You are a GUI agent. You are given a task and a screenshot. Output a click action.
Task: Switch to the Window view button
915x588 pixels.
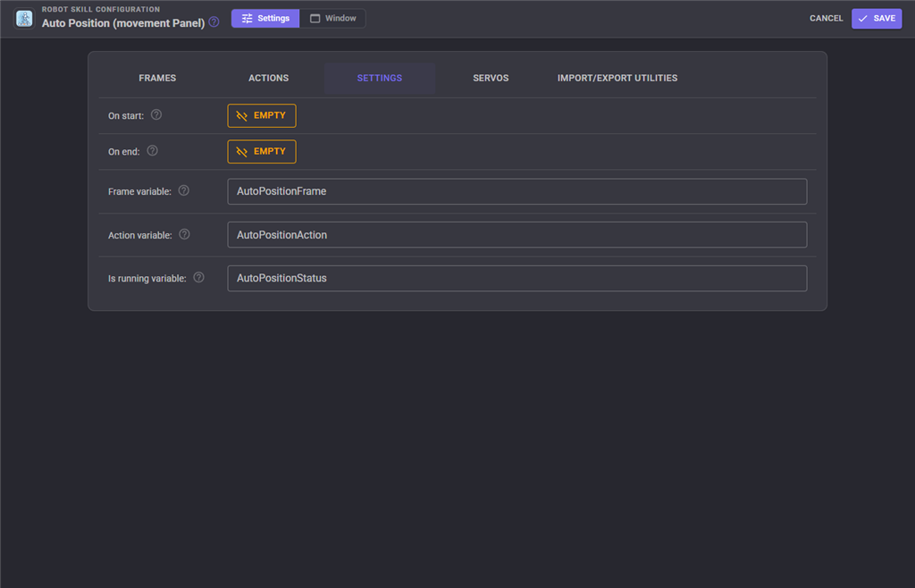click(x=332, y=18)
